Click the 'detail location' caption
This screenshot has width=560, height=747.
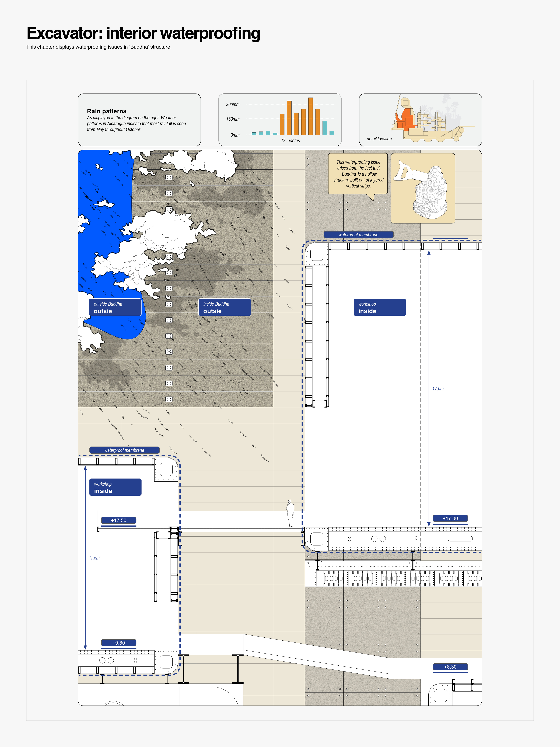(379, 139)
